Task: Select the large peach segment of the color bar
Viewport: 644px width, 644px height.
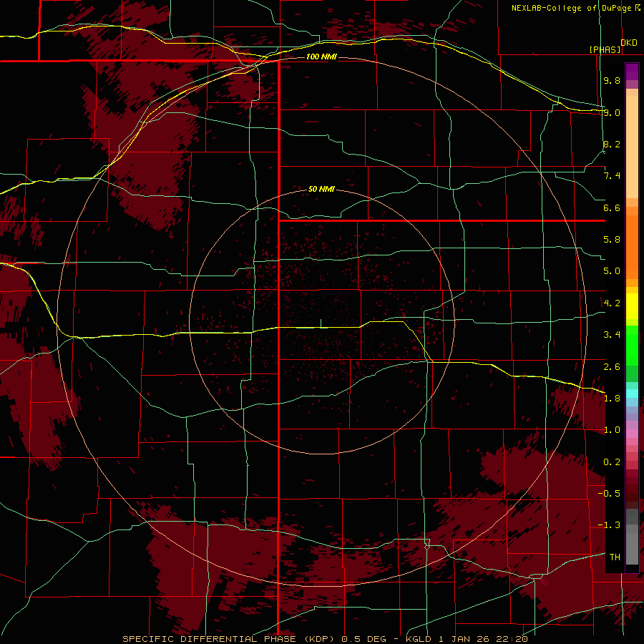Action: click(x=632, y=147)
